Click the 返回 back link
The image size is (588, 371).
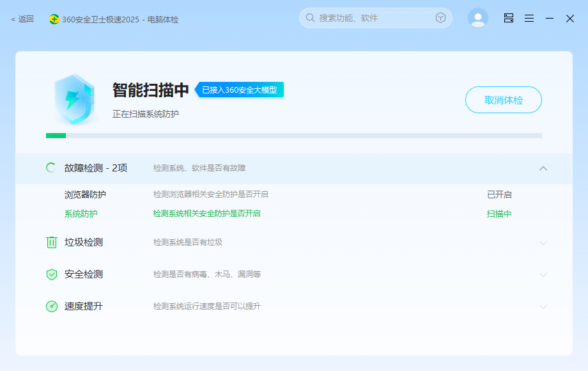[x=21, y=19]
